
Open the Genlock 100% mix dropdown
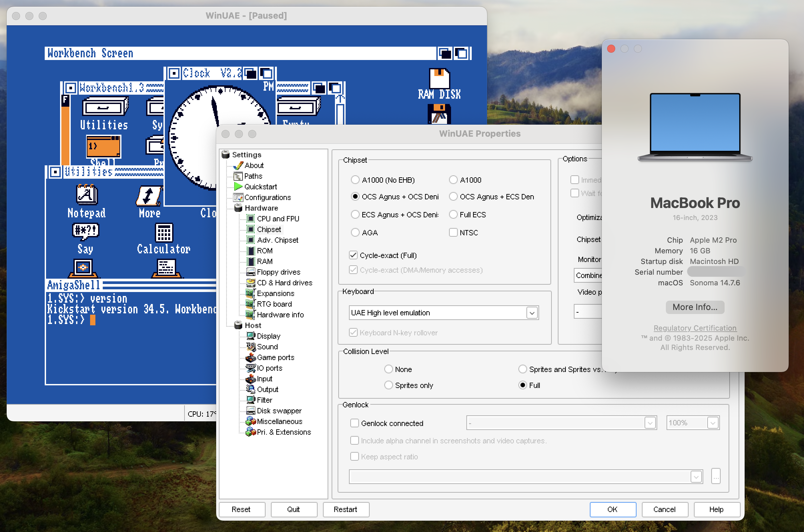pyautogui.click(x=693, y=423)
